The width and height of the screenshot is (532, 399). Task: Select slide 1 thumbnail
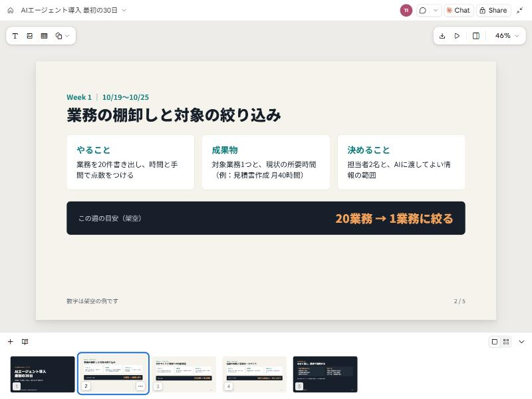tap(43, 374)
